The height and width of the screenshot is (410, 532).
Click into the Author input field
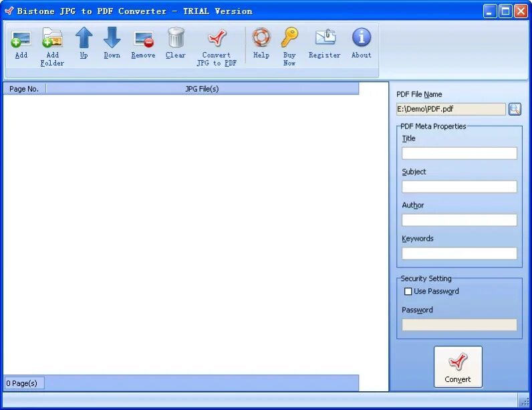pos(459,220)
